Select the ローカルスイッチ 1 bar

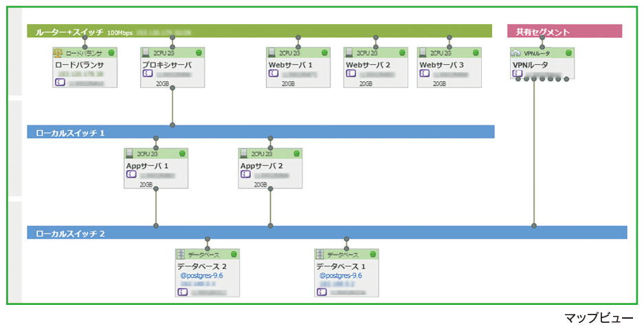pyautogui.click(x=260, y=132)
